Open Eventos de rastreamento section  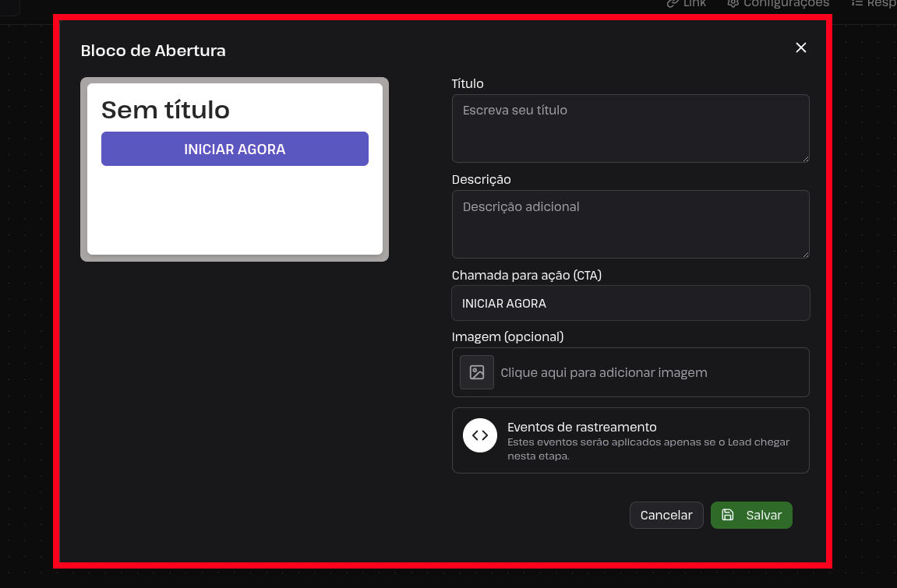[630, 440]
